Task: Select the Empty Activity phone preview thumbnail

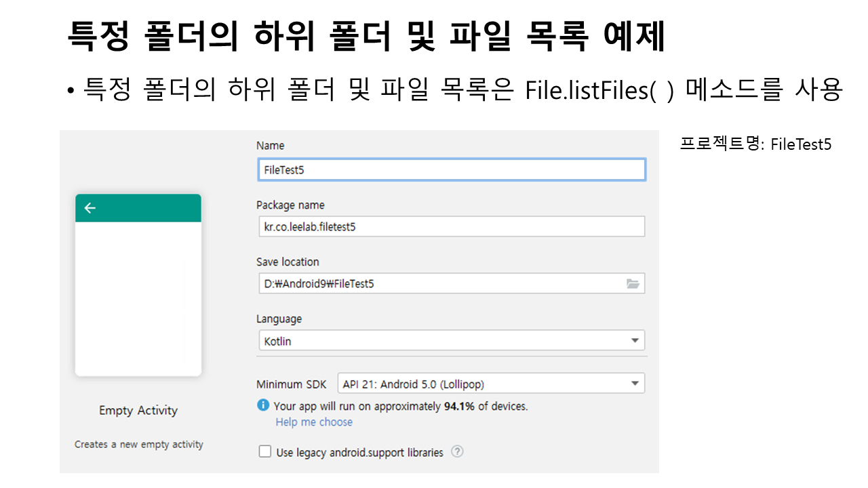Action: [x=138, y=298]
